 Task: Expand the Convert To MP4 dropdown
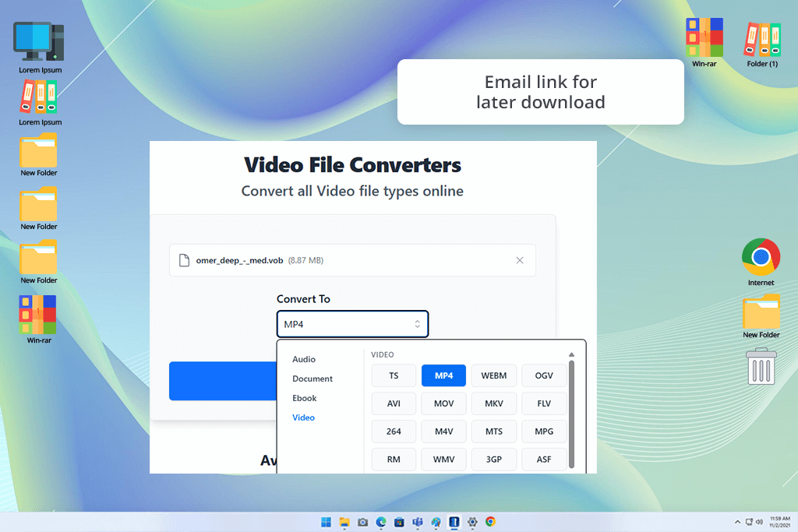[353, 324]
